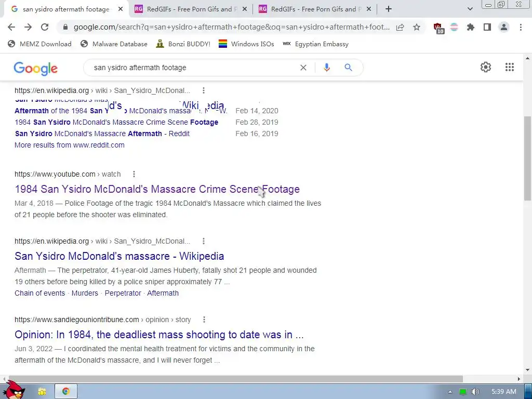The height and width of the screenshot is (399, 532).
Task: Open Reddit link Aftermath of the 1984 San Ysidro
Action: point(121,111)
